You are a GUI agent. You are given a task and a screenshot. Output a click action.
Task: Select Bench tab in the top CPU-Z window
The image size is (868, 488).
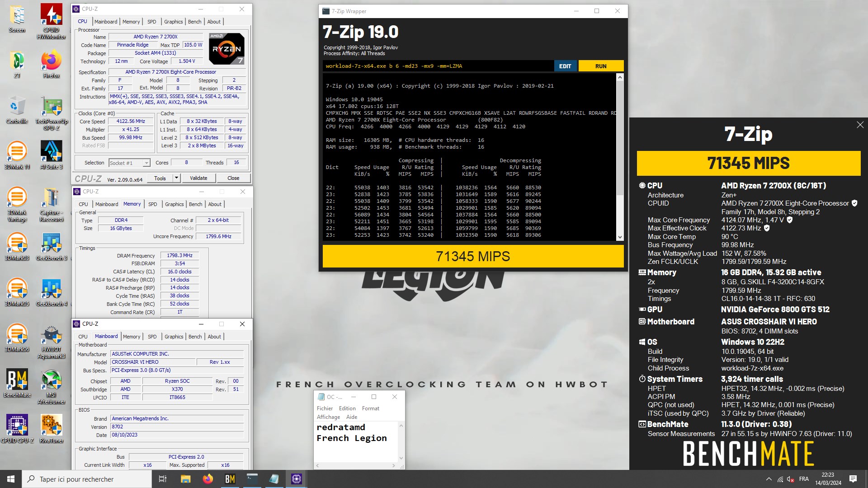tap(195, 22)
